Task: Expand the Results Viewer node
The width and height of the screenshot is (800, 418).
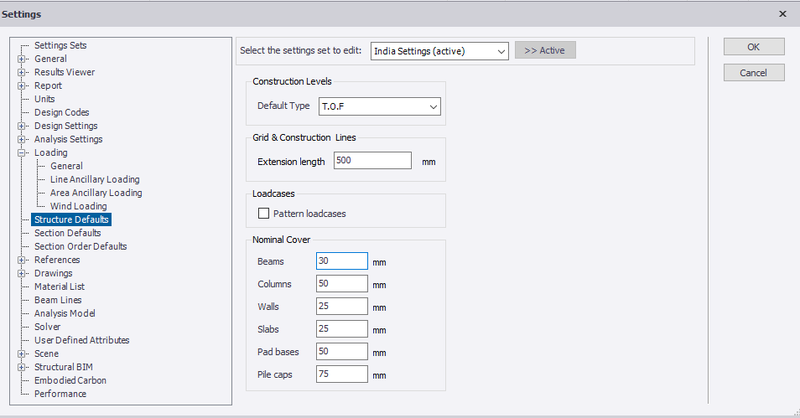Action: (21, 72)
